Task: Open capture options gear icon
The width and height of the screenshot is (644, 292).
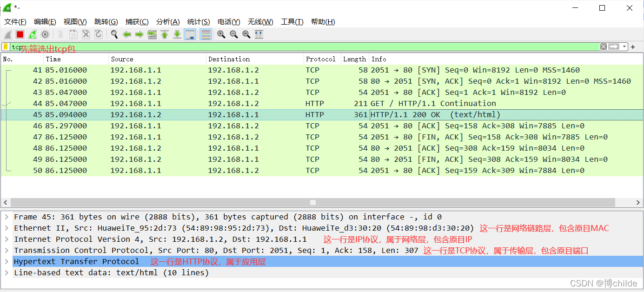Action: [x=45, y=34]
